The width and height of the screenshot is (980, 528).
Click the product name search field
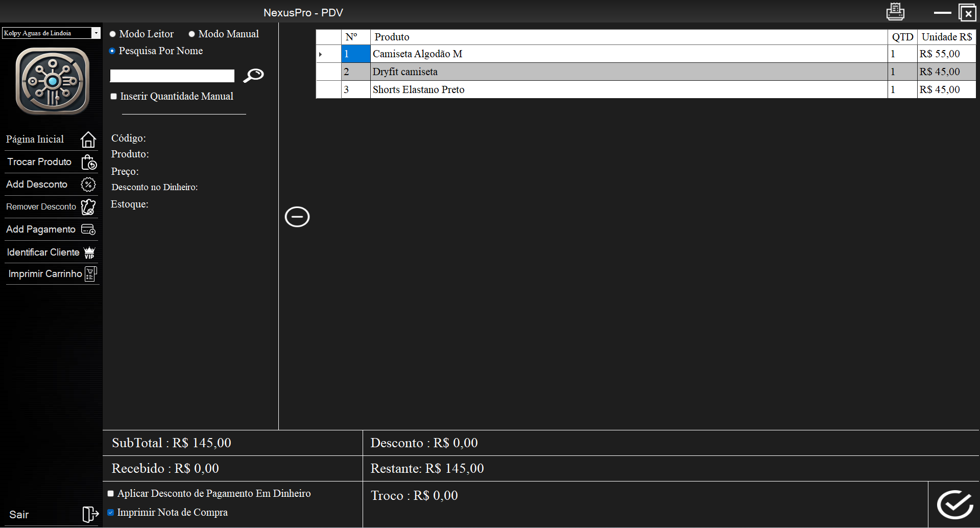(172, 76)
